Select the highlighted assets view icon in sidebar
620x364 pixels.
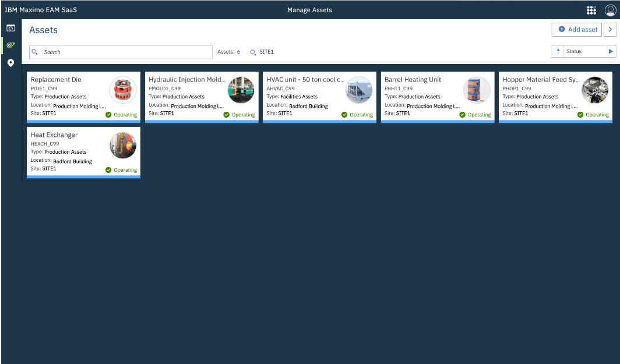click(10, 44)
